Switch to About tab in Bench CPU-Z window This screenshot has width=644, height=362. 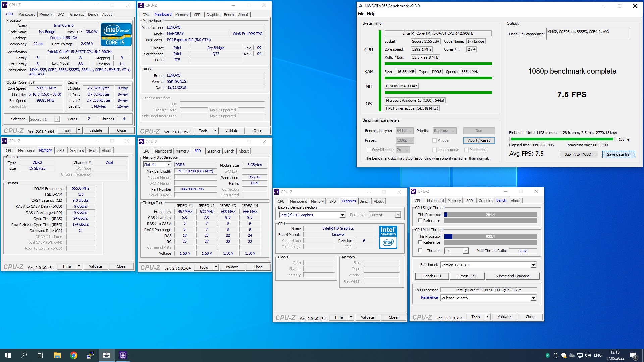[516, 201]
